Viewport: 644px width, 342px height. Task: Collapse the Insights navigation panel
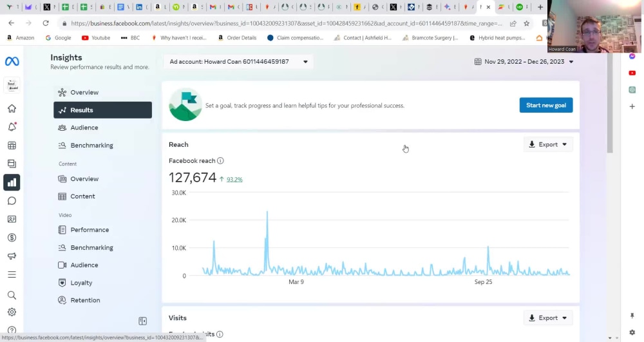(142, 321)
